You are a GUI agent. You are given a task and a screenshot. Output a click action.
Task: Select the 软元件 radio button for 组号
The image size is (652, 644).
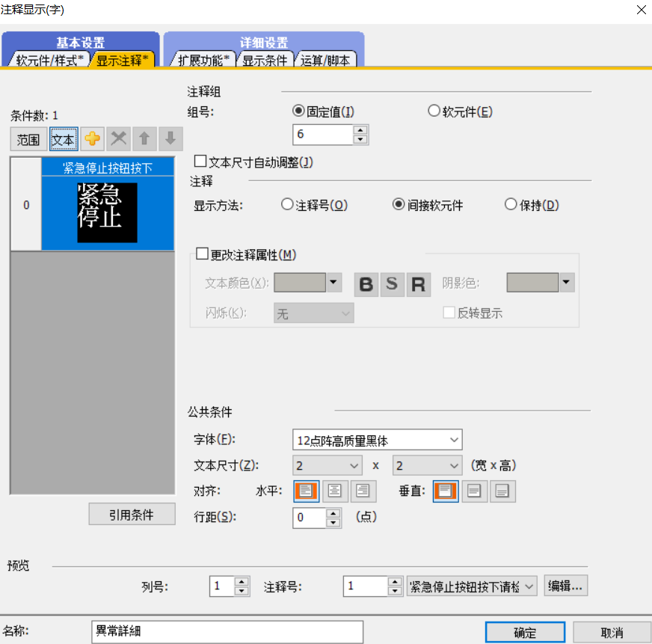434,111
